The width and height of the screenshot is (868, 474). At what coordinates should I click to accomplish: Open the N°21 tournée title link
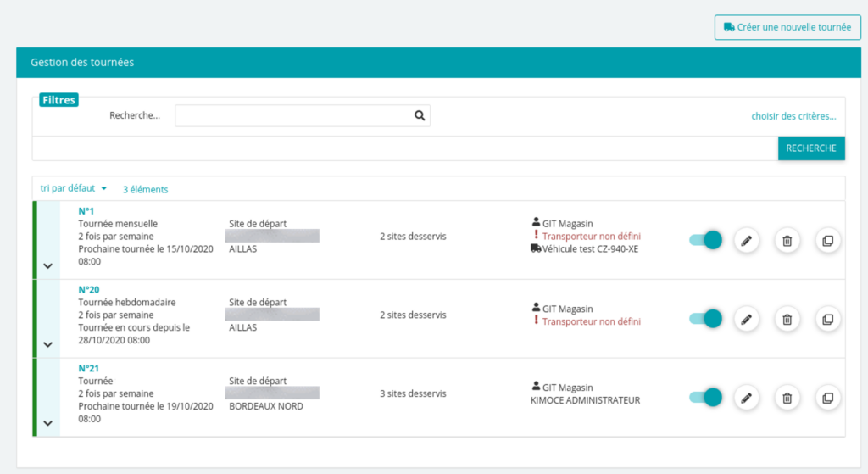[89, 368]
